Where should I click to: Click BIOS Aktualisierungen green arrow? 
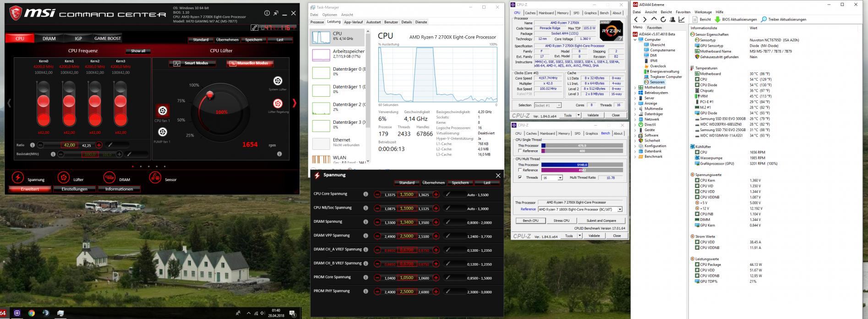coord(717,19)
